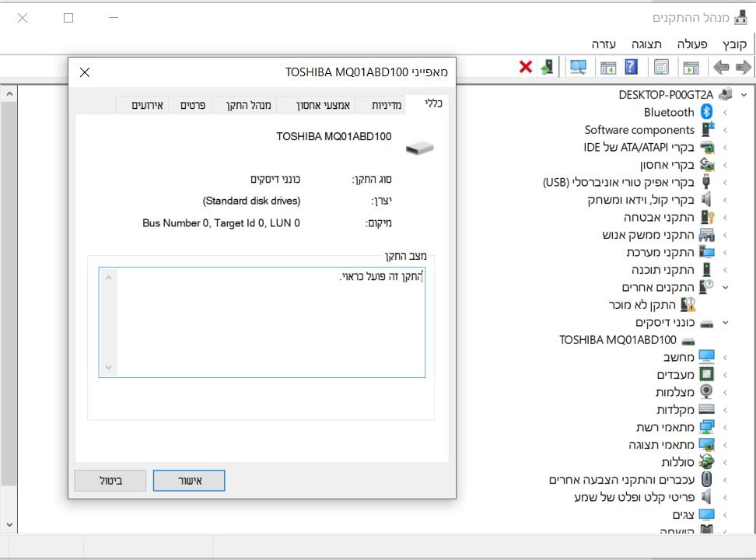
Task: Confirm with the אישור button
Action: coord(189,481)
